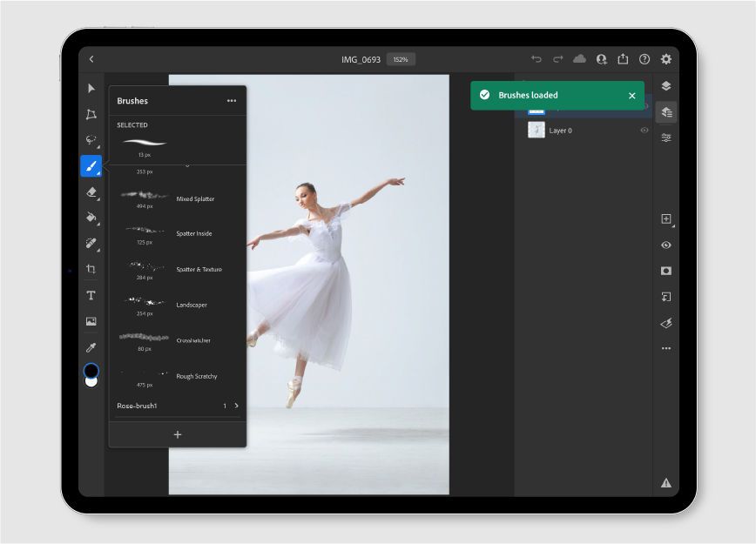Viewport: 756px width, 544px height.
Task: Select the Move tool
Action: tap(91, 89)
